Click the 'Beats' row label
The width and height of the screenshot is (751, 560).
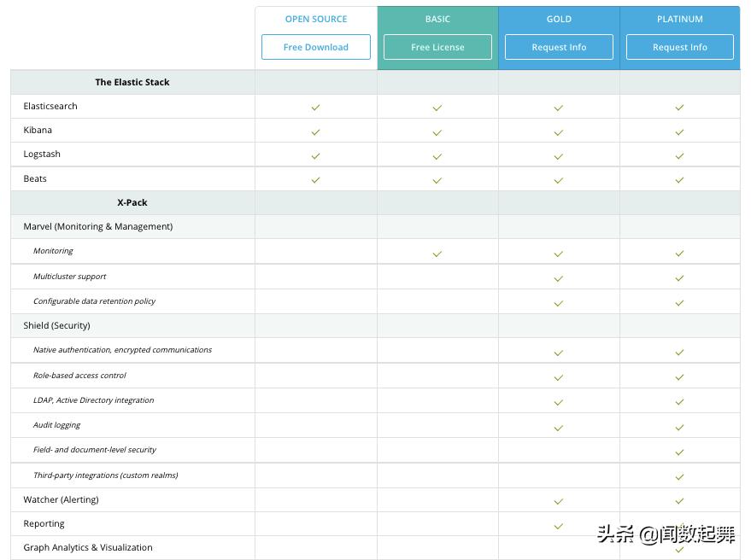35,178
